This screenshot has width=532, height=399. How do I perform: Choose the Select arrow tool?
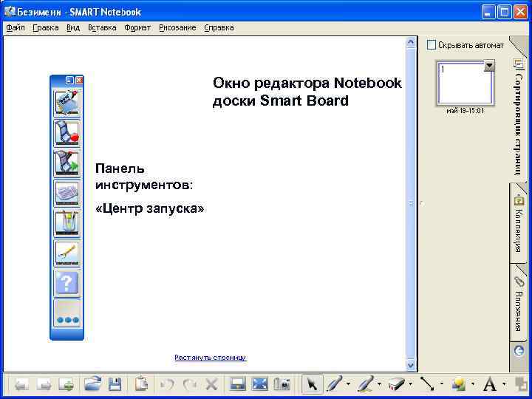pos(312,384)
